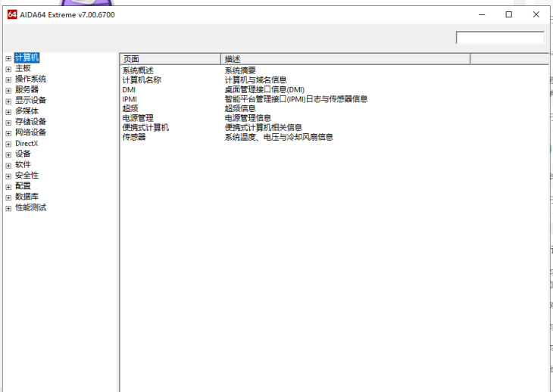Open the 传感器 page entry
The height and width of the screenshot is (392, 553).
click(x=134, y=137)
